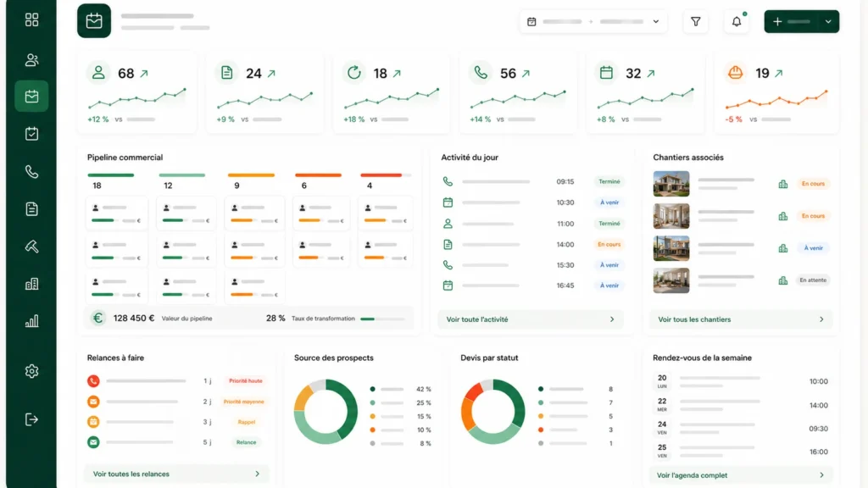The image size is (868, 488).
Task: Open the En attente chantier thumbnail
Action: [671, 280]
